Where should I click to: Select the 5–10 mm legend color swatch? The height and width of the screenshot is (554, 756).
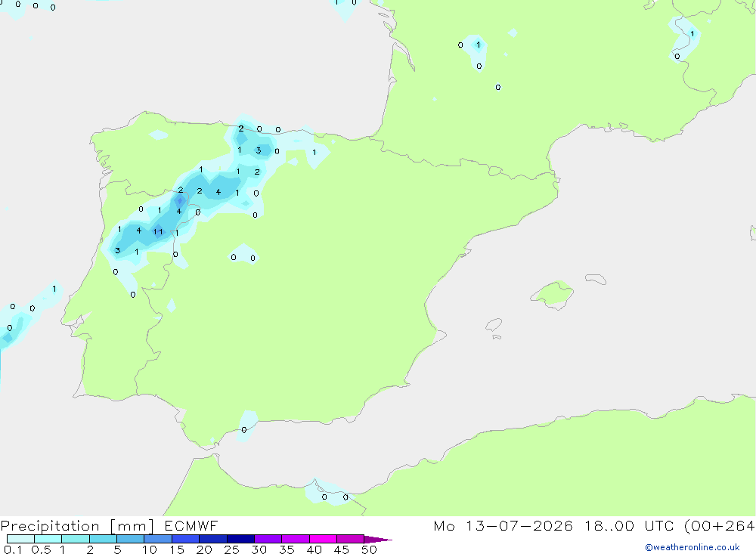[130, 539]
